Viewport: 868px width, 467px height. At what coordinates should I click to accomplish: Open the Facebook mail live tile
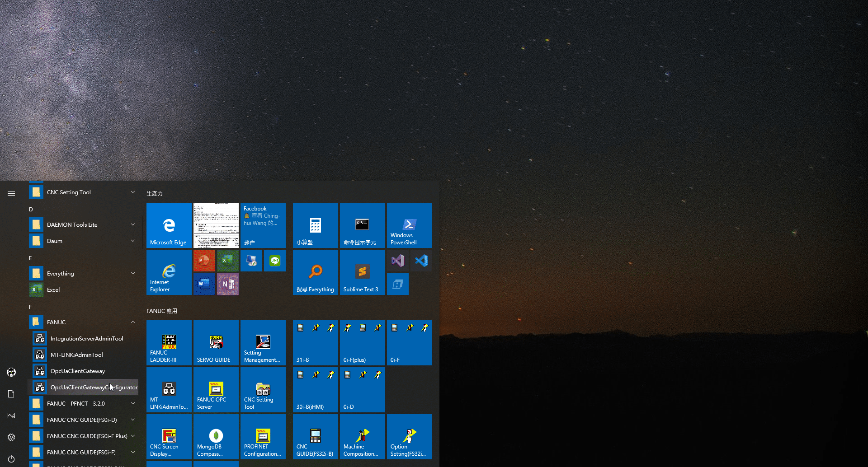[263, 225]
